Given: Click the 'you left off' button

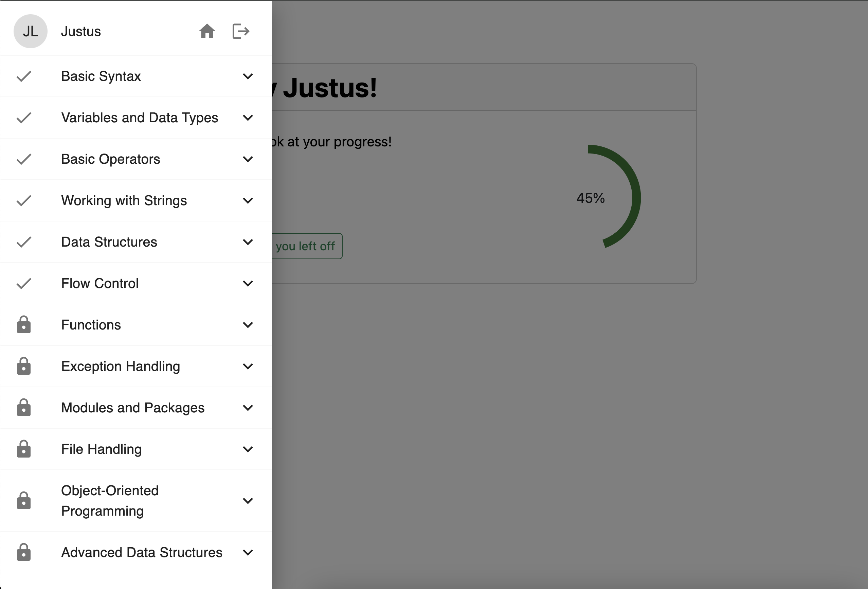Looking at the screenshot, I should 306,246.
